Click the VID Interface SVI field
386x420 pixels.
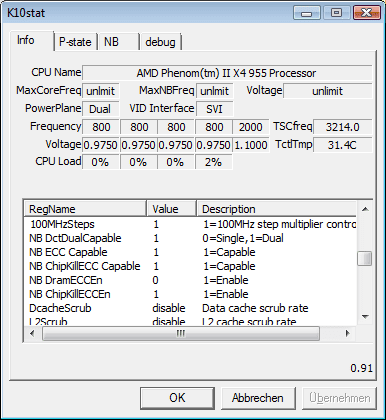click(215, 109)
